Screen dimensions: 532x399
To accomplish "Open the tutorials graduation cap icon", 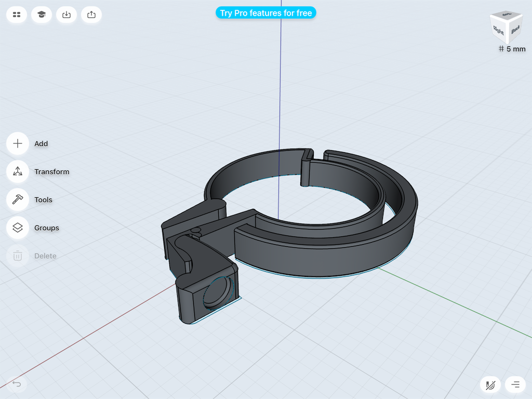I will tap(42, 15).
